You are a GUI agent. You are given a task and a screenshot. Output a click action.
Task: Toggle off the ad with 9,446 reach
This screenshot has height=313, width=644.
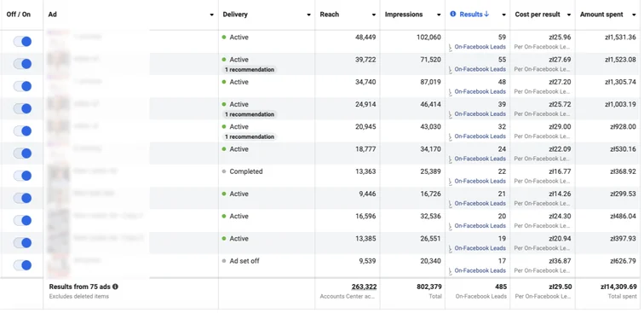(x=22, y=198)
